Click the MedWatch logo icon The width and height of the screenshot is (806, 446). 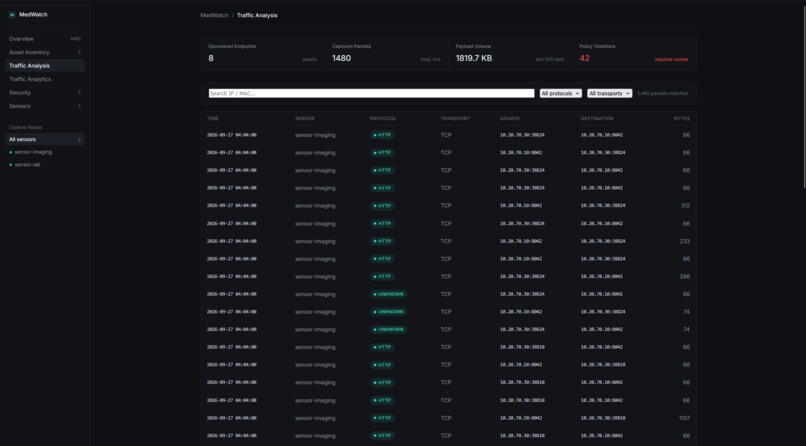(x=12, y=15)
